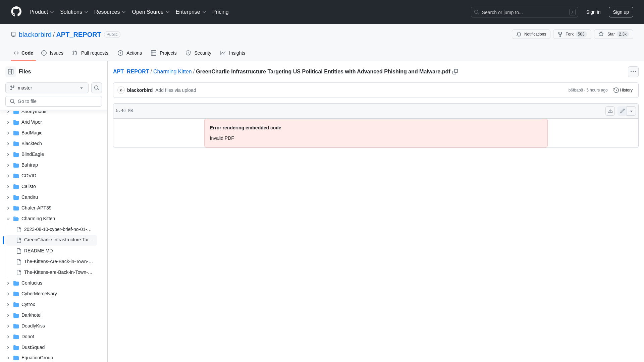644x362 pixels.
Task: Click the file tree search icon
Action: tap(97, 88)
